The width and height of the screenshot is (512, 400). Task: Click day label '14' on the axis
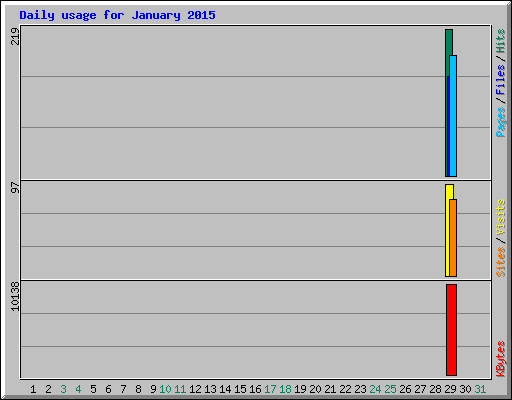[225, 389]
